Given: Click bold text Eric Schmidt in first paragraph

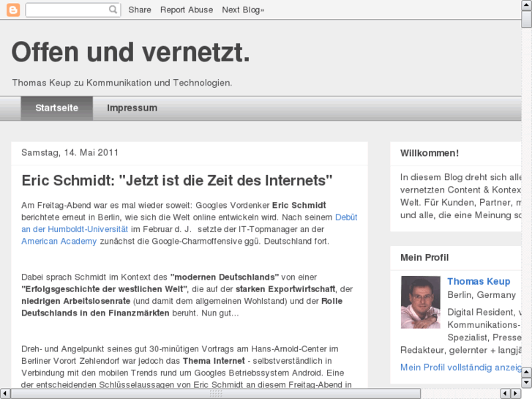Looking at the screenshot, I should [299, 205].
